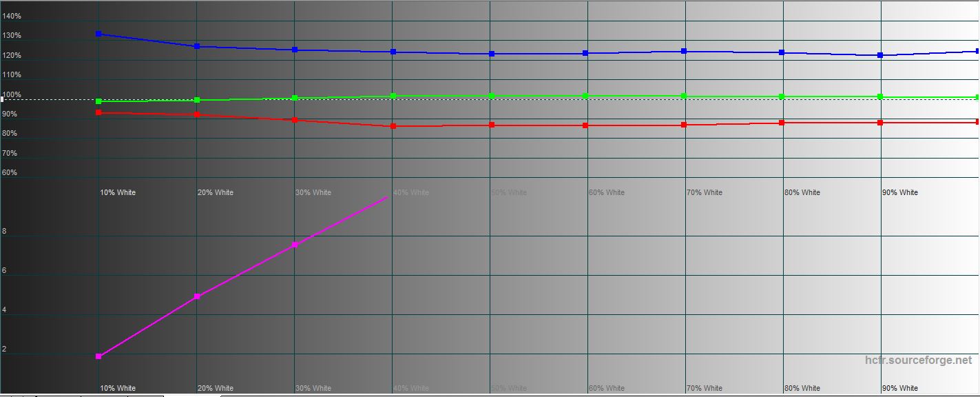980x397 pixels.
Task: Select the green marker at 90% White
Action: 880,96
